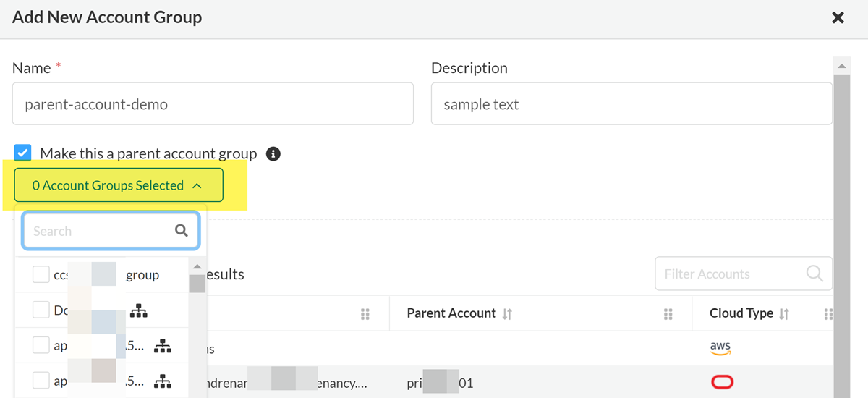Check the Do... account group checkbox

[41, 310]
